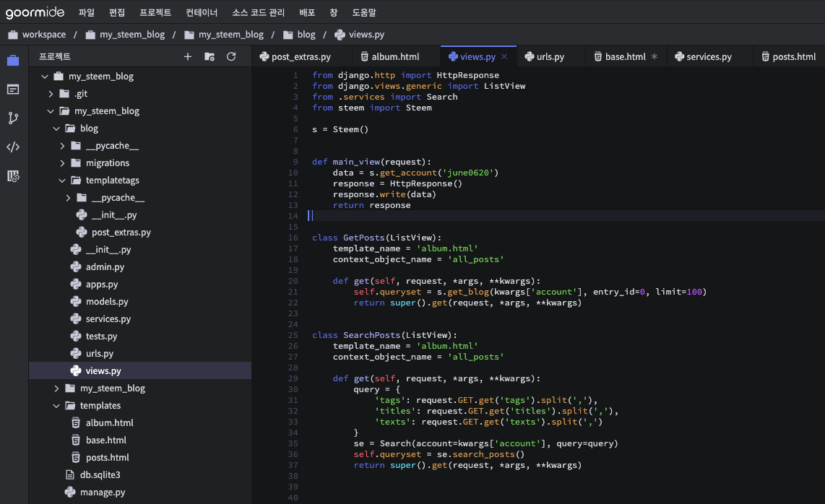
Task: Open the 파일 menu
Action: click(x=87, y=13)
